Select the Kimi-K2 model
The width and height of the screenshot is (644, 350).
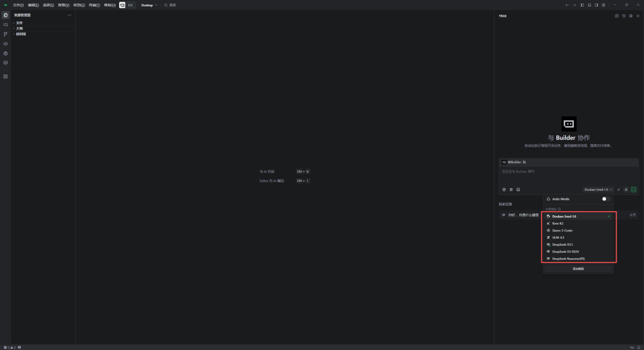tap(578, 224)
